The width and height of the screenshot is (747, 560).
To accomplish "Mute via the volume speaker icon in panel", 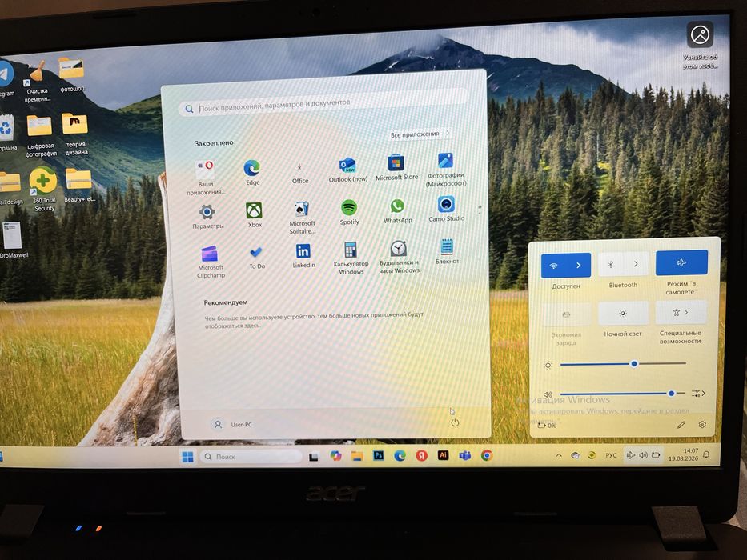I will (x=548, y=394).
